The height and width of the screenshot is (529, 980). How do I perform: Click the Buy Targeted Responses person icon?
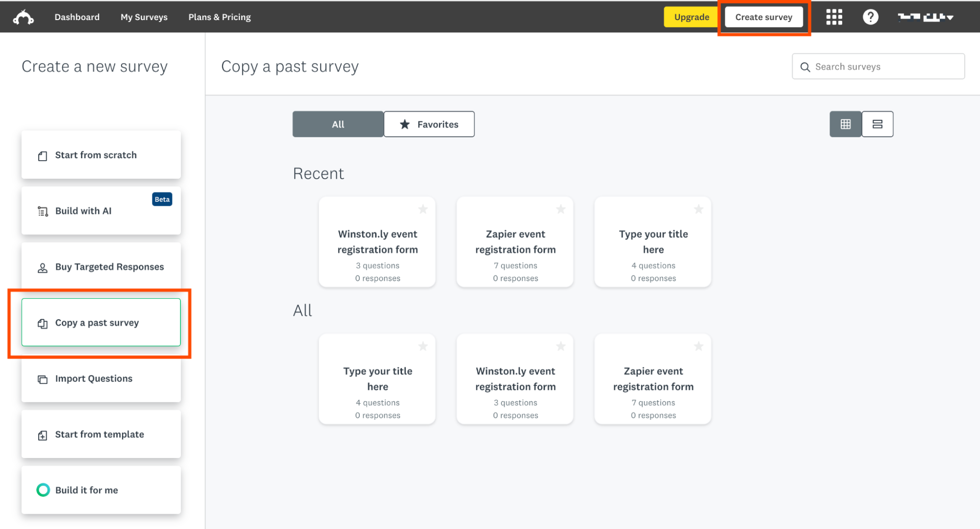43,268
